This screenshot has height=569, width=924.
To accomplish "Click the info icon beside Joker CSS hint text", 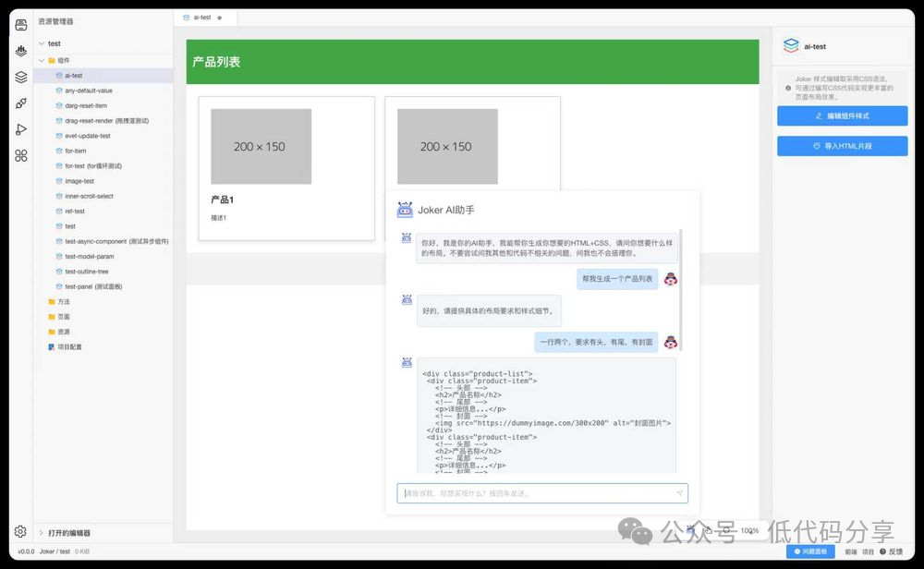I will 788,88.
